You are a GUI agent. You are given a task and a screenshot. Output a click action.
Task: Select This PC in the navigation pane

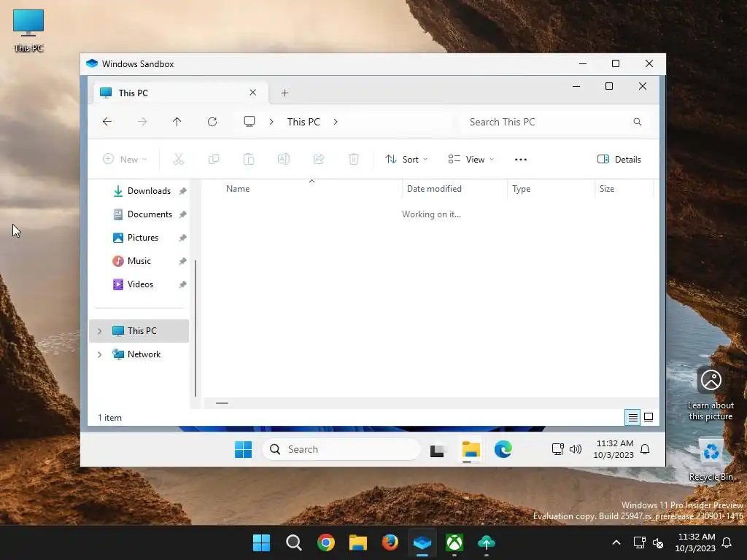139,331
